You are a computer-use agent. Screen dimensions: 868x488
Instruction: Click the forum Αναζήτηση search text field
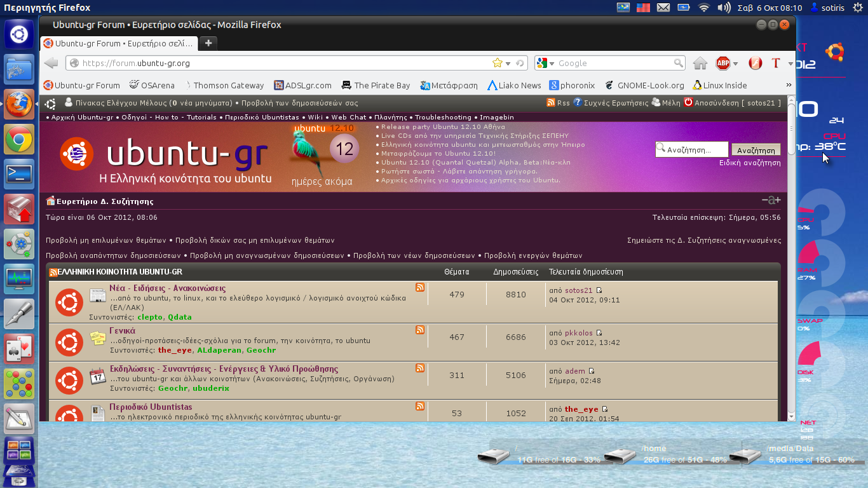click(691, 149)
